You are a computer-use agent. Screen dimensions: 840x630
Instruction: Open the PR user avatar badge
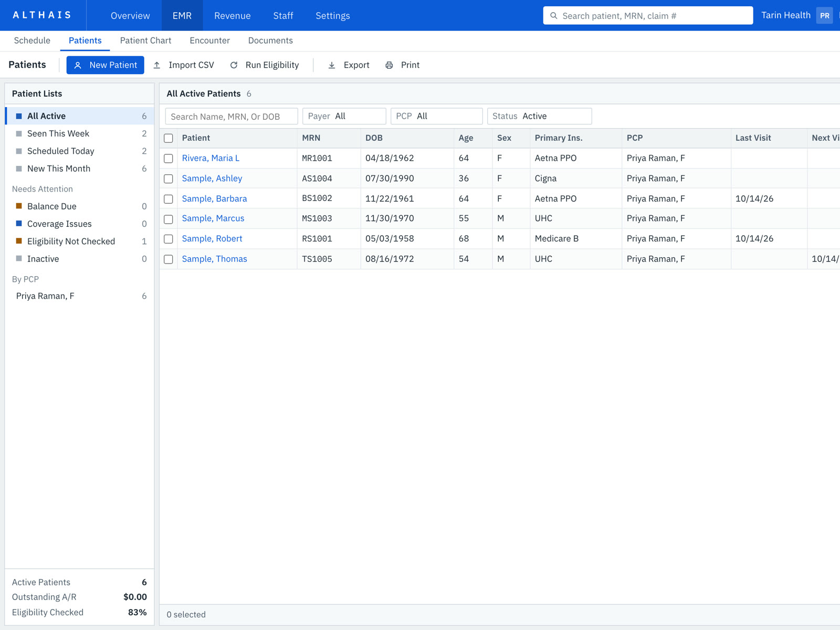[x=824, y=16]
